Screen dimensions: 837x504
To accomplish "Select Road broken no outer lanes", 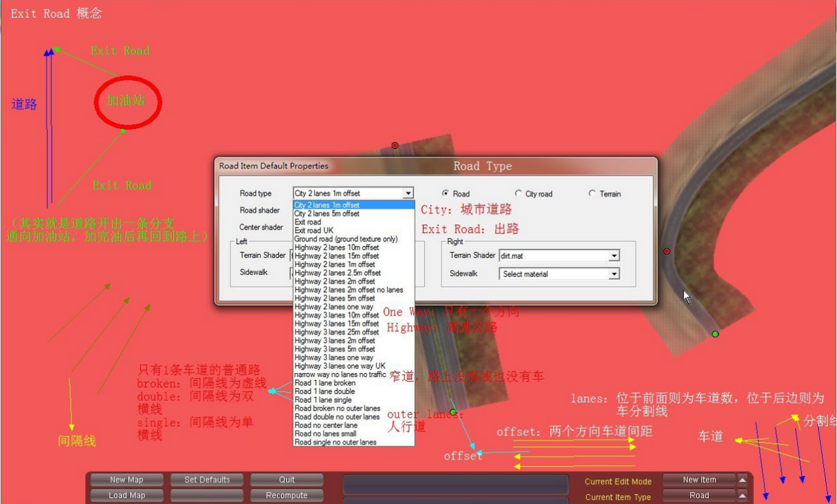I will pos(354,409).
